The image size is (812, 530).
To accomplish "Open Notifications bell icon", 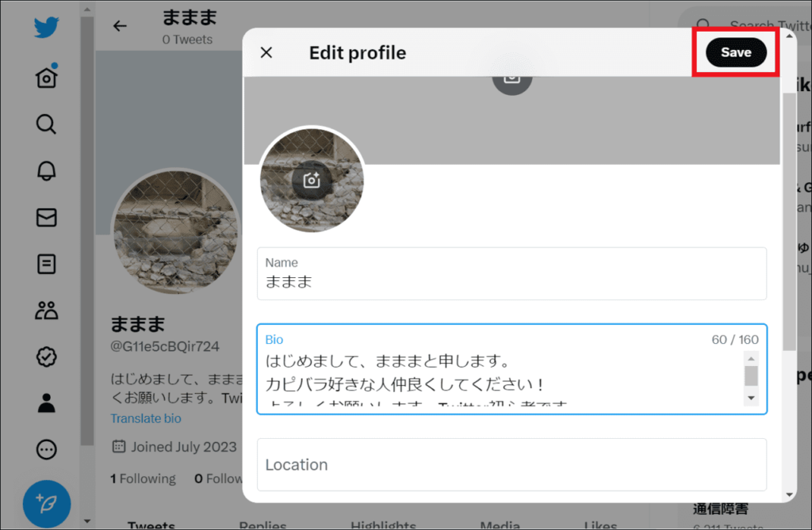I will pos(46,171).
